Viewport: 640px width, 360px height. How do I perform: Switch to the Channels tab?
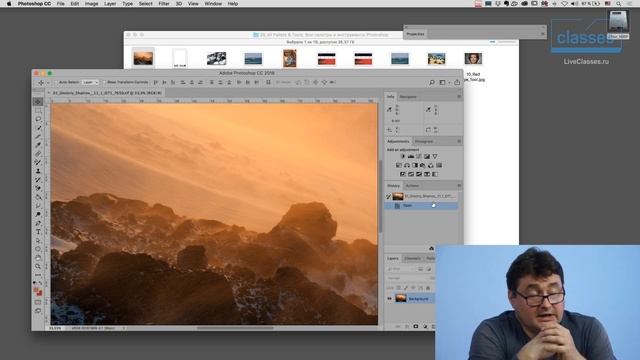tap(412, 258)
